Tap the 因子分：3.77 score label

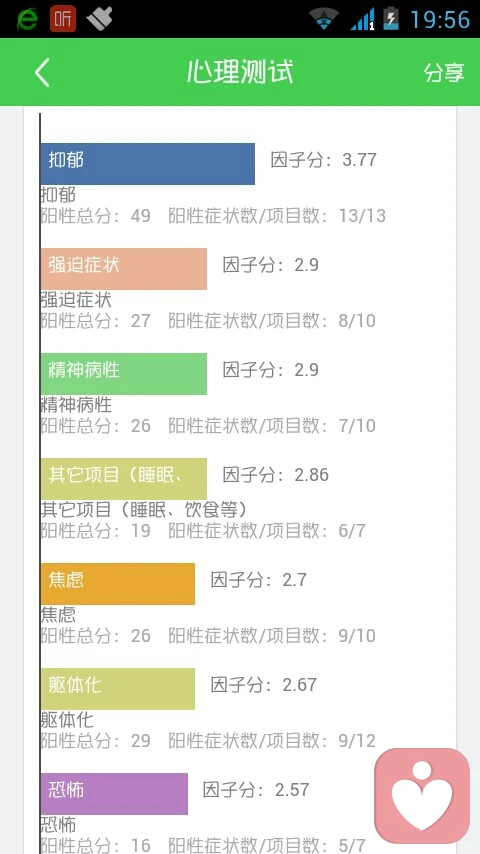(324, 160)
